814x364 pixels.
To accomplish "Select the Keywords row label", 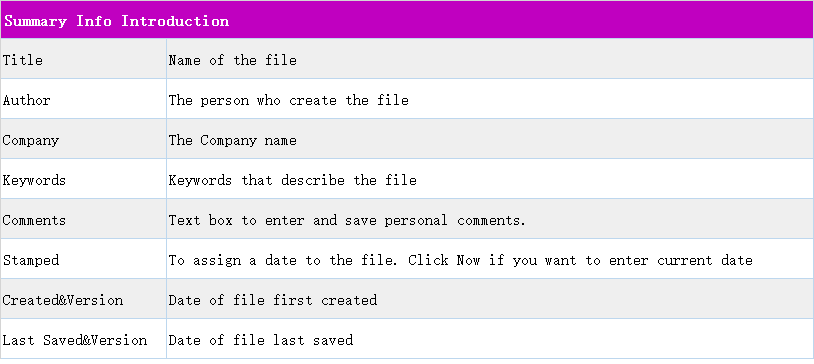I will pyautogui.click(x=34, y=180).
